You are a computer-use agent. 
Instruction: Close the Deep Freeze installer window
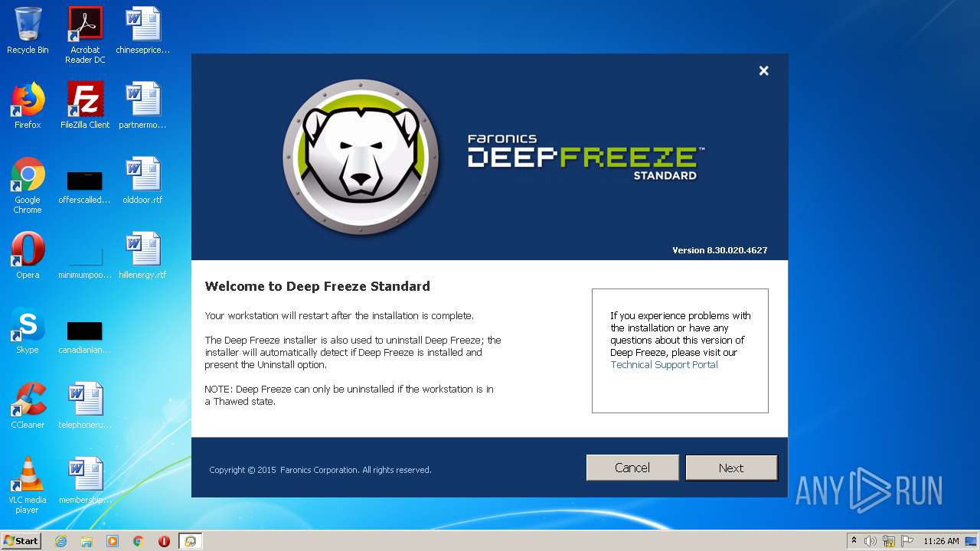pyautogui.click(x=763, y=70)
